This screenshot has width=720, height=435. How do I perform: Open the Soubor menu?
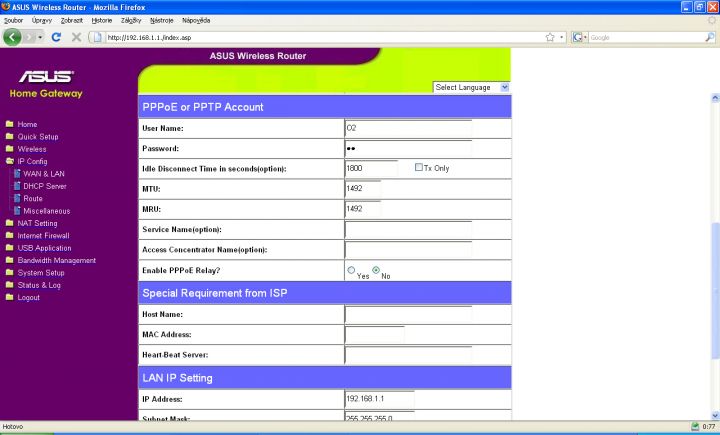tap(13, 21)
